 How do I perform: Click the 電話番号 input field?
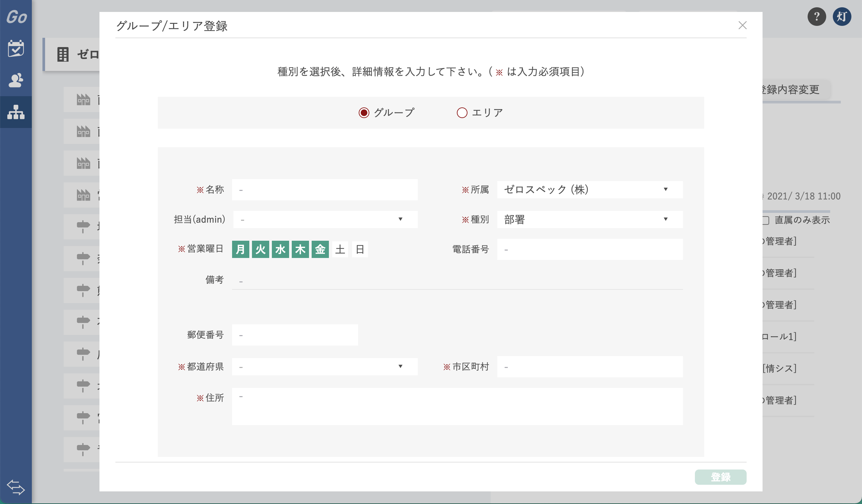pos(590,249)
